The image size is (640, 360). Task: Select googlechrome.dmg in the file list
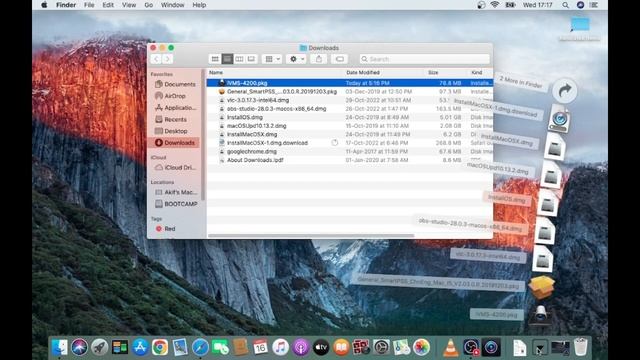pos(350,151)
